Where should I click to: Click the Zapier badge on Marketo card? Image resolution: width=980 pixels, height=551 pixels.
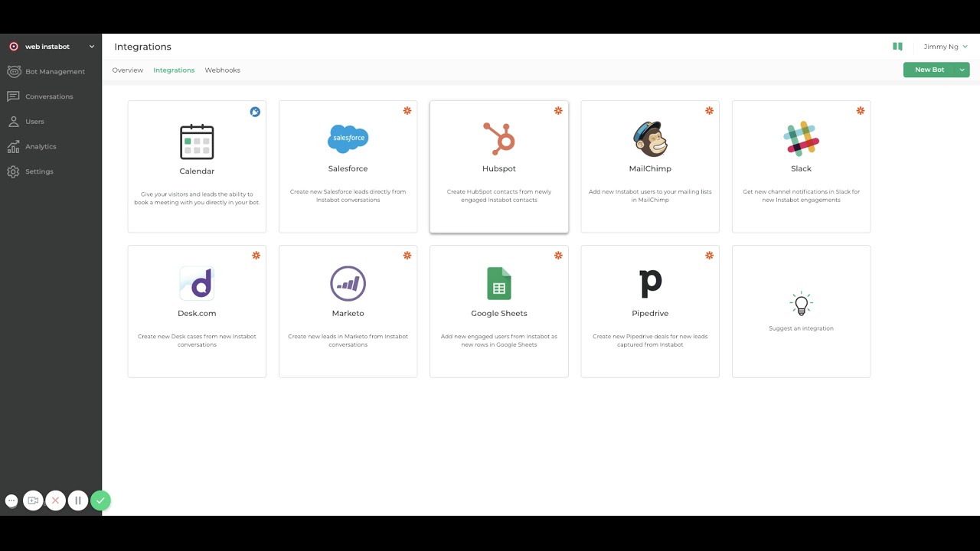coord(407,256)
